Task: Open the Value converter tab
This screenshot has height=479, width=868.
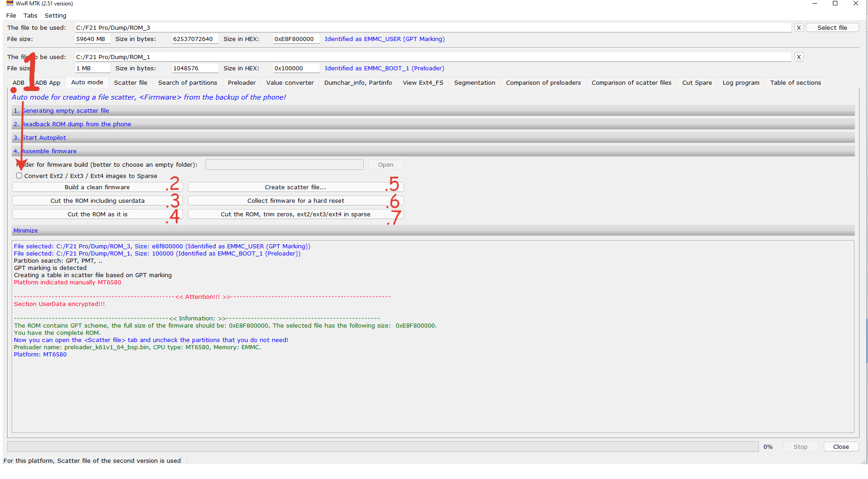Action: 290,82
